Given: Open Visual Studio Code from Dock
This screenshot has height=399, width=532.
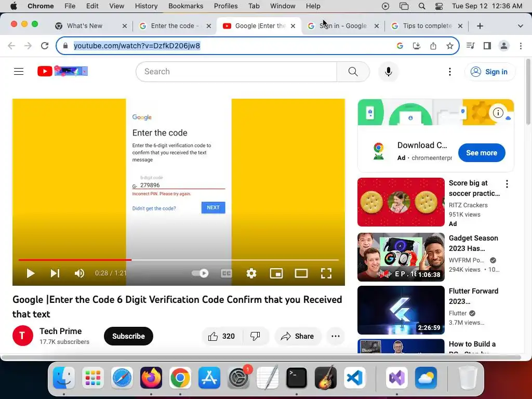Looking at the screenshot, I should click(x=354, y=378).
